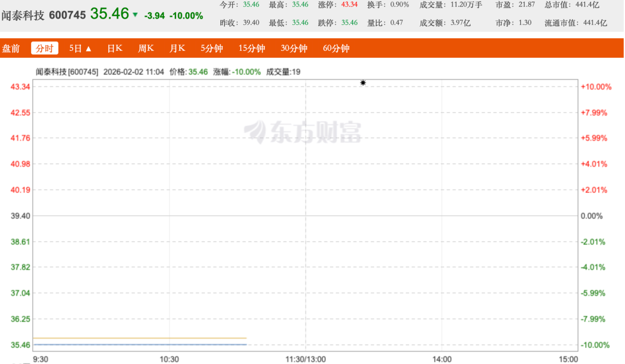
Task: Click the 市盈 P/E ratio 21.87
Action: [x=527, y=5]
